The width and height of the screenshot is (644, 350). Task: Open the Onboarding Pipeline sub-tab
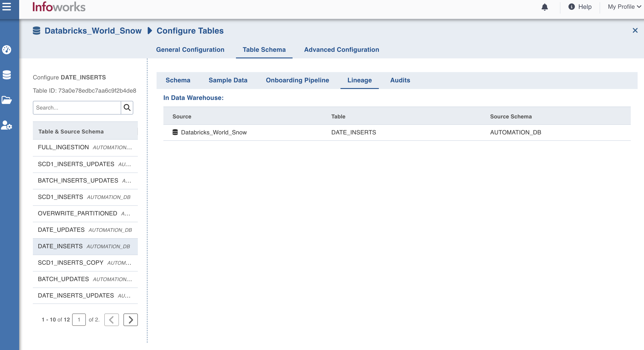tap(297, 80)
